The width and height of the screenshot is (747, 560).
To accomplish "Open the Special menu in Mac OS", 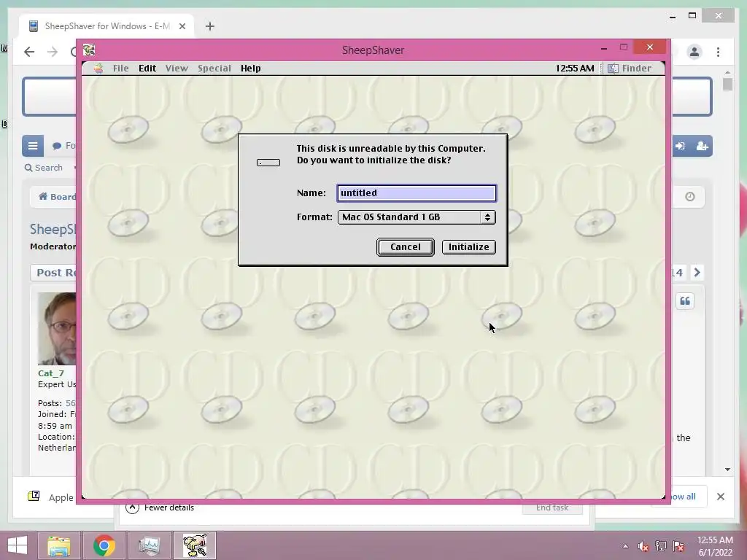I will tap(214, 68).
